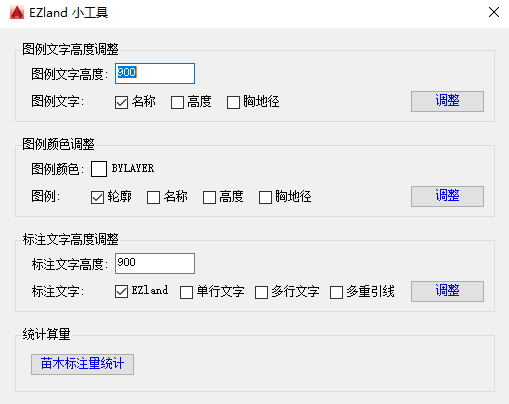Click 调整 button in 图例颜色调整 group
This screenshot has height=404, width=509.
pos(447,196)
